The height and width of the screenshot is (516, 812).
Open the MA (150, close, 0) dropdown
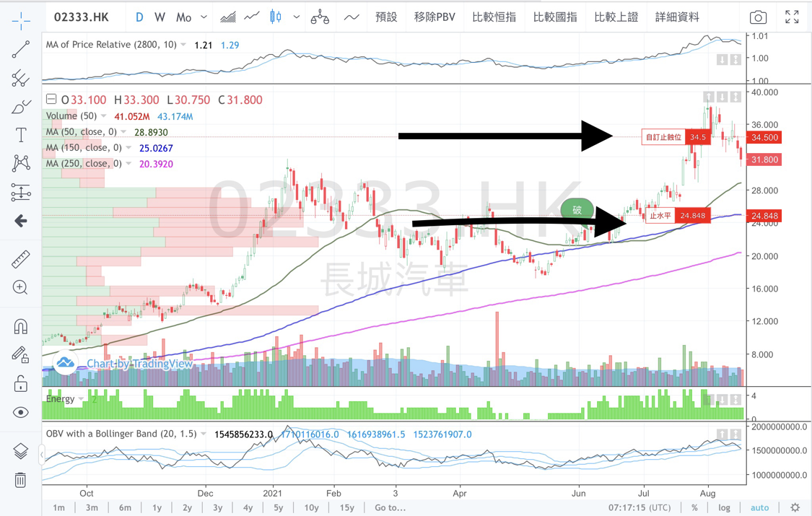coord(128,148)
